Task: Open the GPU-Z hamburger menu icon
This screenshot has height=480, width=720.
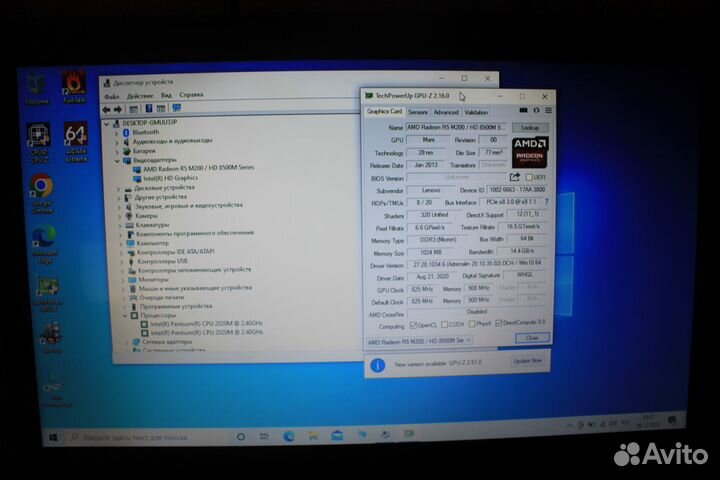Action: pos(548,110)
